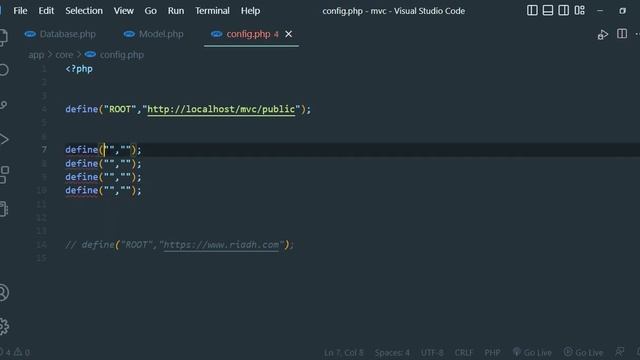Open the Run menu
The height and width of the screenshot is (360, 640).
(176, 11)
